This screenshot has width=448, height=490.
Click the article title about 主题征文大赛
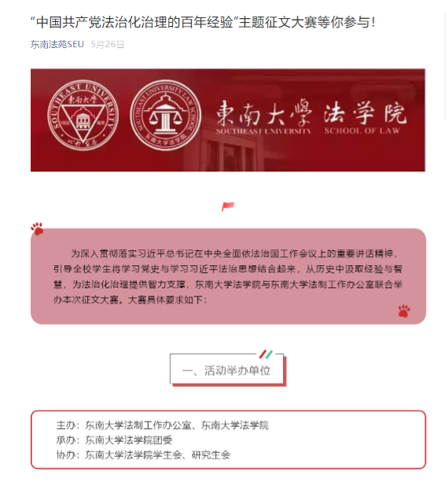(x=203, y=23)
